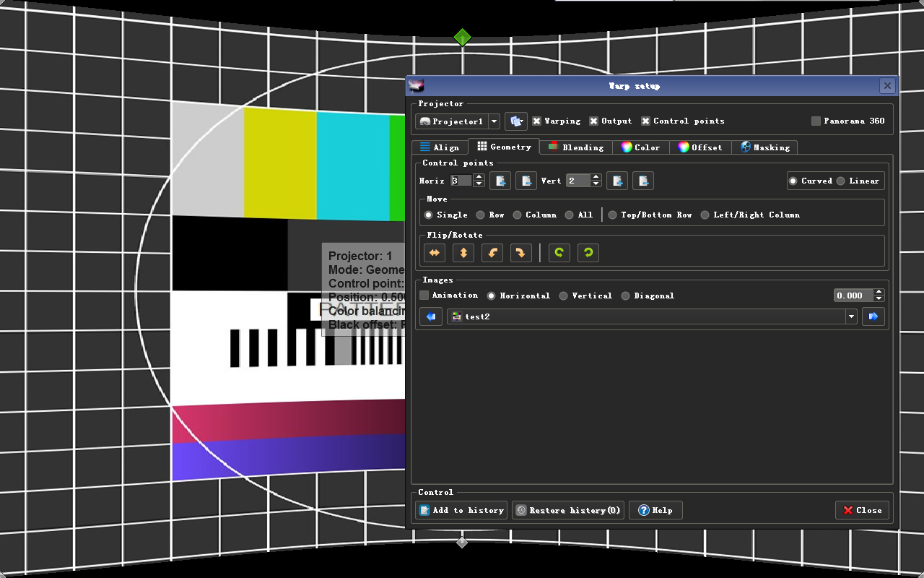This screenshot has height=578, width=924.
Task: Click Add to history button
Action: [461, 510]
